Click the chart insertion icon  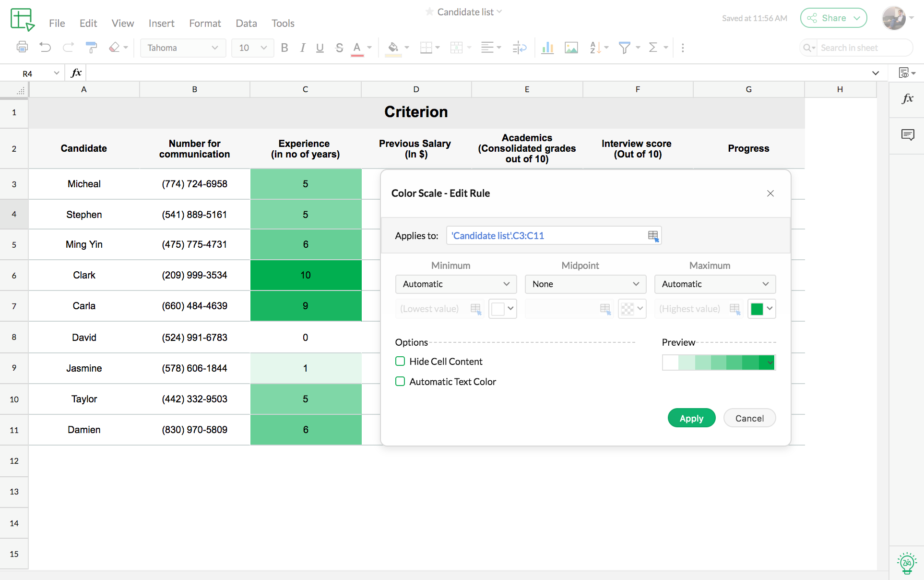pyautogui.click(x=547, y=48)
